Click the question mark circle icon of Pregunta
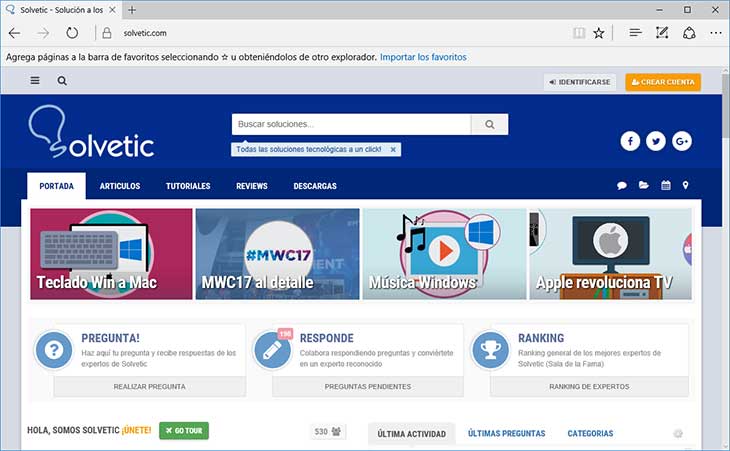The image size is (730, 451). click(x=54, y=350)
